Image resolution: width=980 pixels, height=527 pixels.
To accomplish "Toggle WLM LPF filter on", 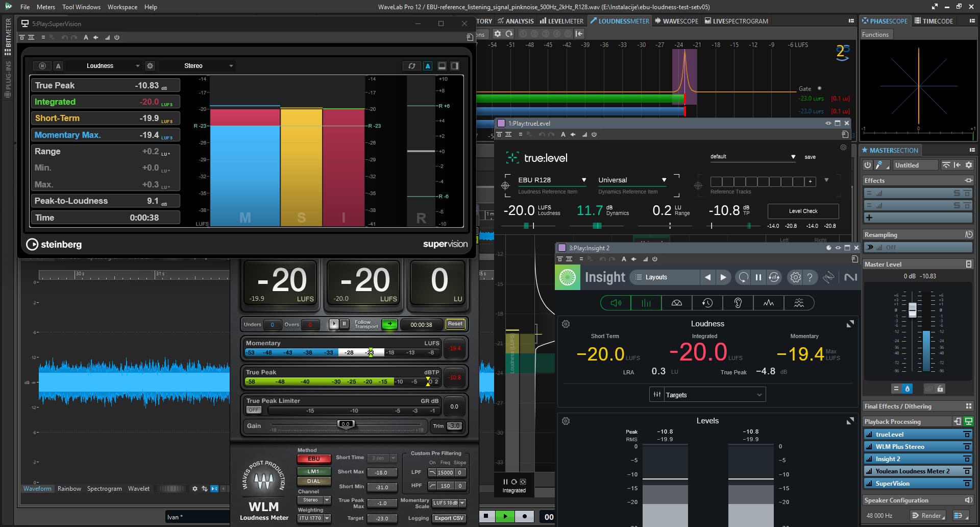I will (432, 472).
